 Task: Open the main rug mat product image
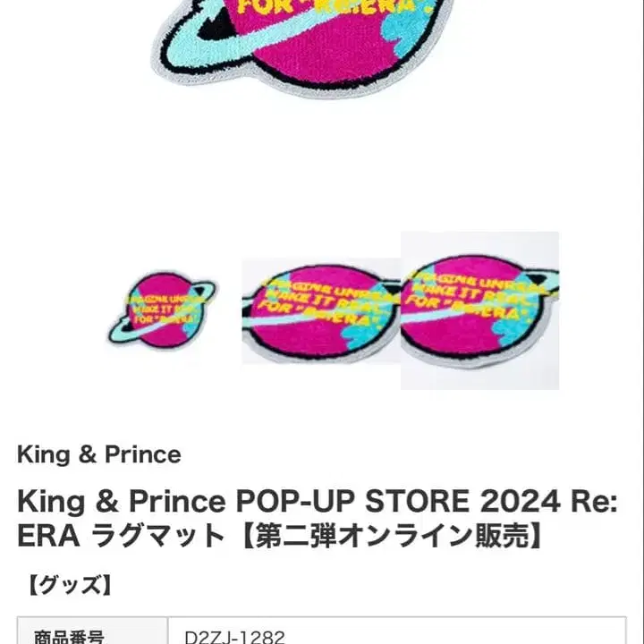304,47
